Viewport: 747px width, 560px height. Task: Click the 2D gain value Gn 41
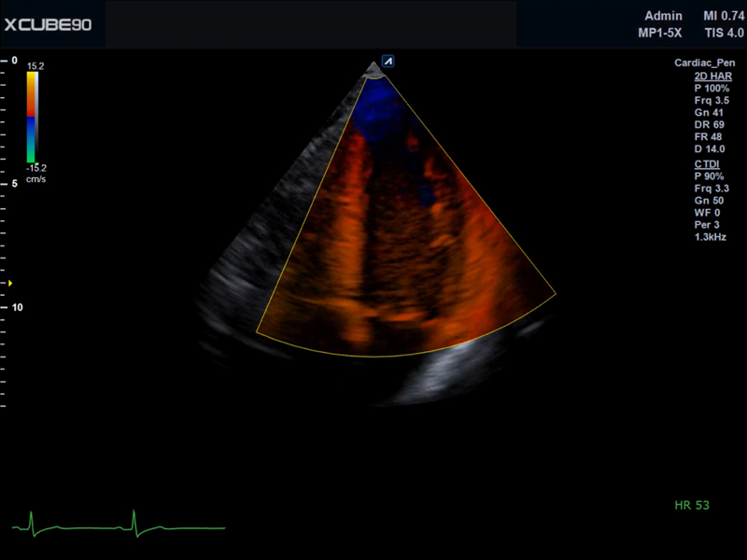[x=709, y=113]
